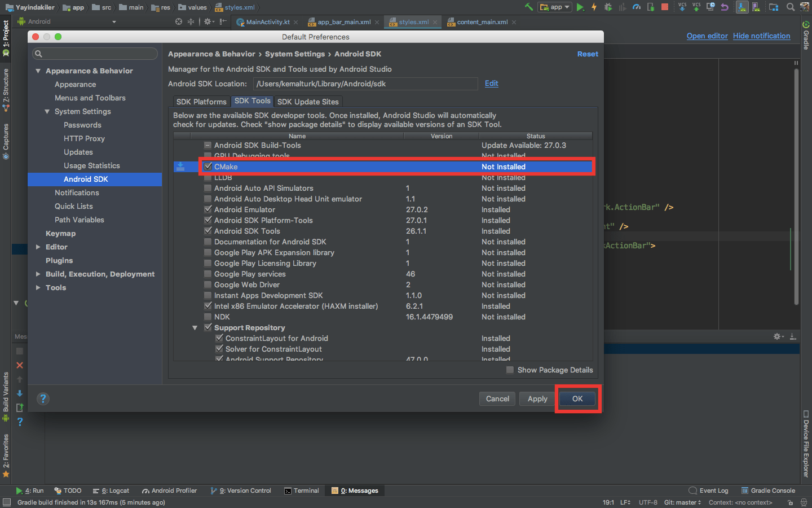This screenshot has height=508, width=812.
Task: Attach debugger to Android process icon
Action: (x=651, y=7)
